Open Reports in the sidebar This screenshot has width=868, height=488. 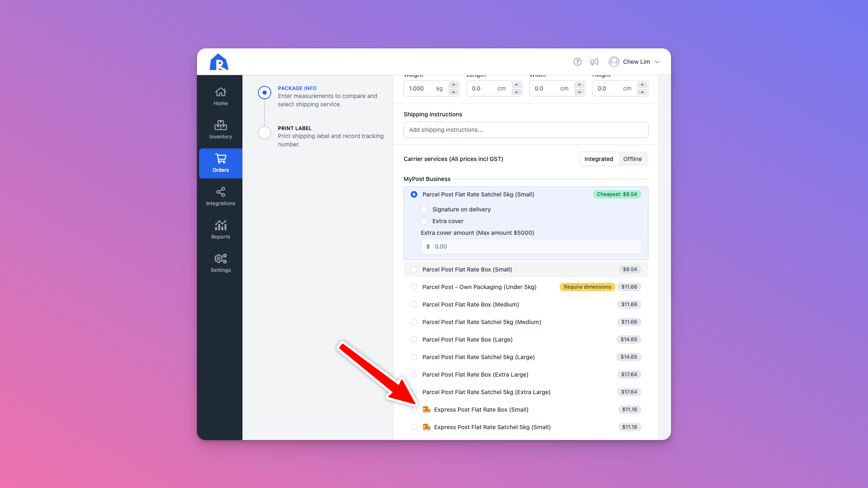point(221,230)
